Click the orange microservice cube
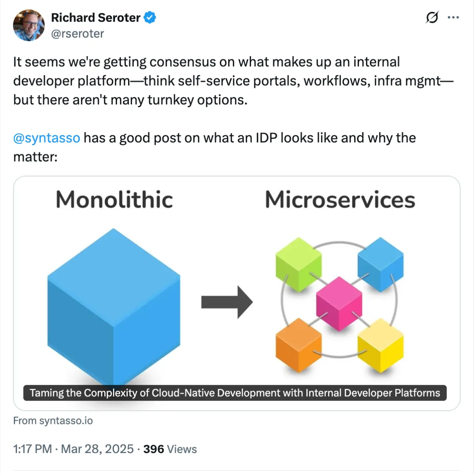The width and height of the screenshot is (476, 474). (298, 345)
